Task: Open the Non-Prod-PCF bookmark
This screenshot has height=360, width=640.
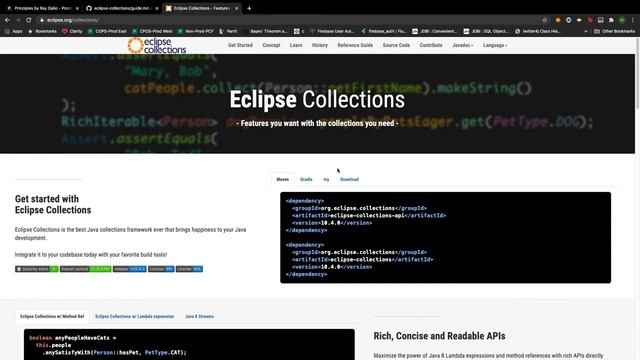Action: (196, 31)
